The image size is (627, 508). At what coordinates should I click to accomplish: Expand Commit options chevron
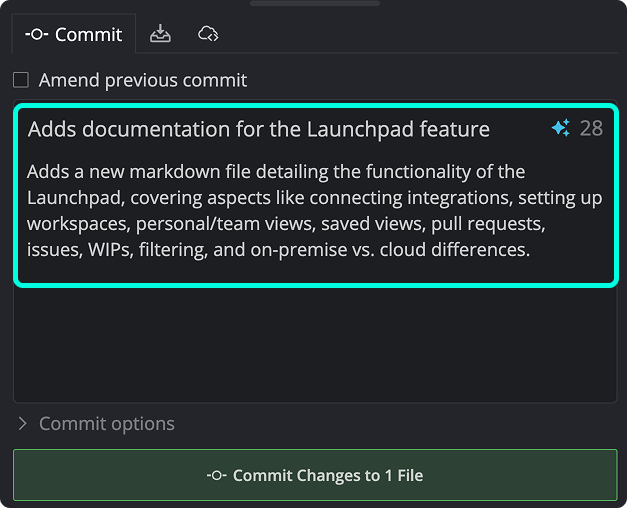point(23,424)
